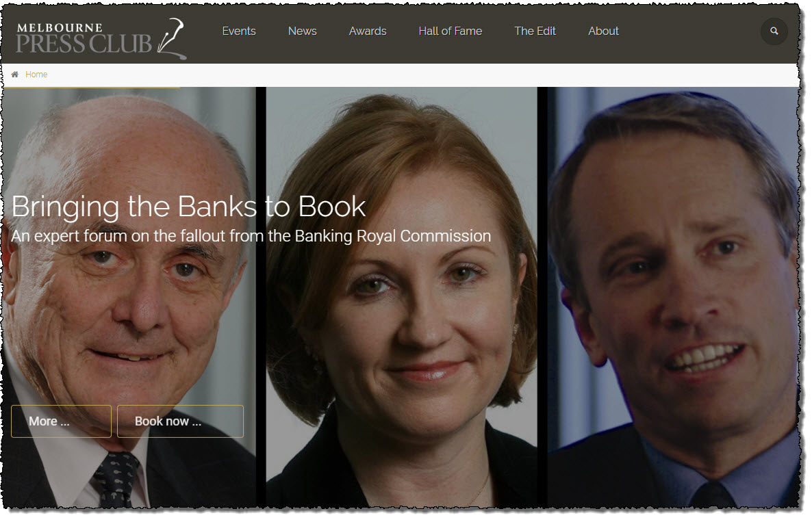Viewport: 812px width, 522px height.
Task: Click the Bringing the Banks to Book headline
Action: [188, 207]
